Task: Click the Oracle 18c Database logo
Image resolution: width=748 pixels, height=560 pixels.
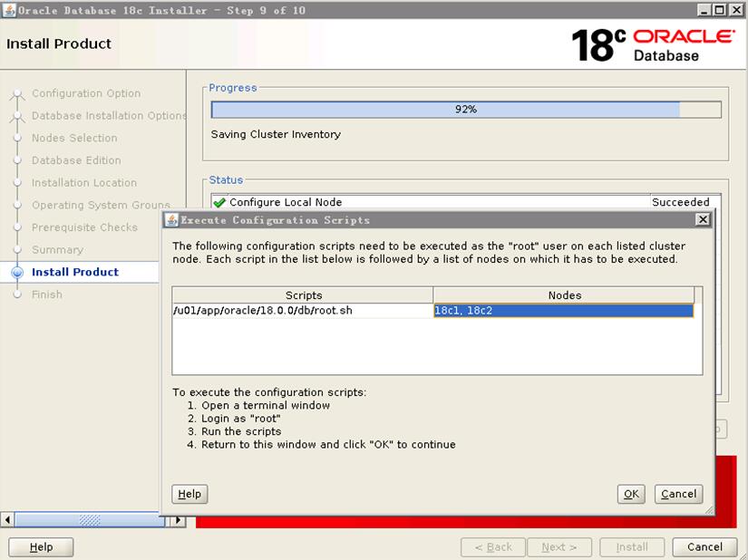Action: coord(653,45)
